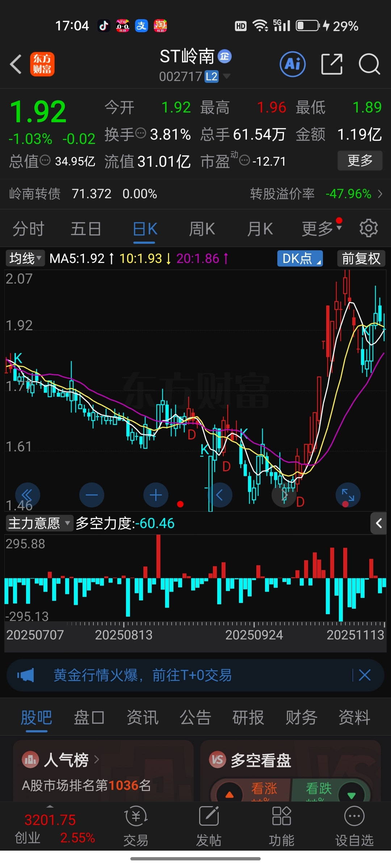Open the 资讯 tab
This screenshot has width=391, height=868.
pos(142,717)
